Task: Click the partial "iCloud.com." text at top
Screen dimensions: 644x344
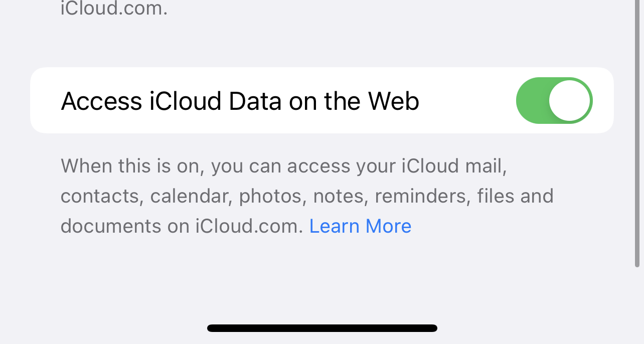Action: point(114,9)
